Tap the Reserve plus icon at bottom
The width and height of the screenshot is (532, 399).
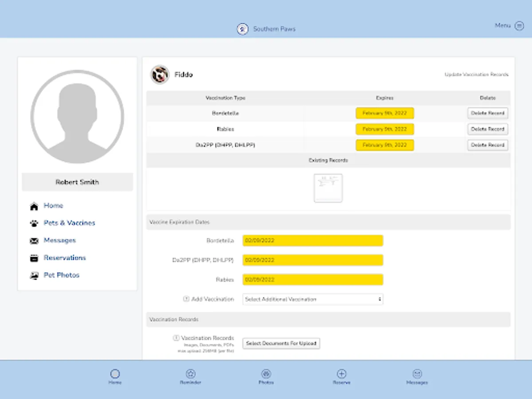341,374
